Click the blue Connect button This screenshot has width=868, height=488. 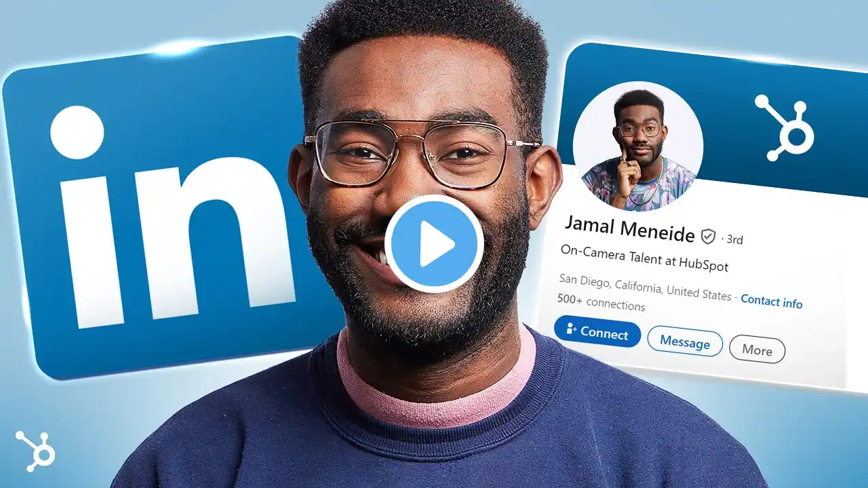[x=597, y=332]
